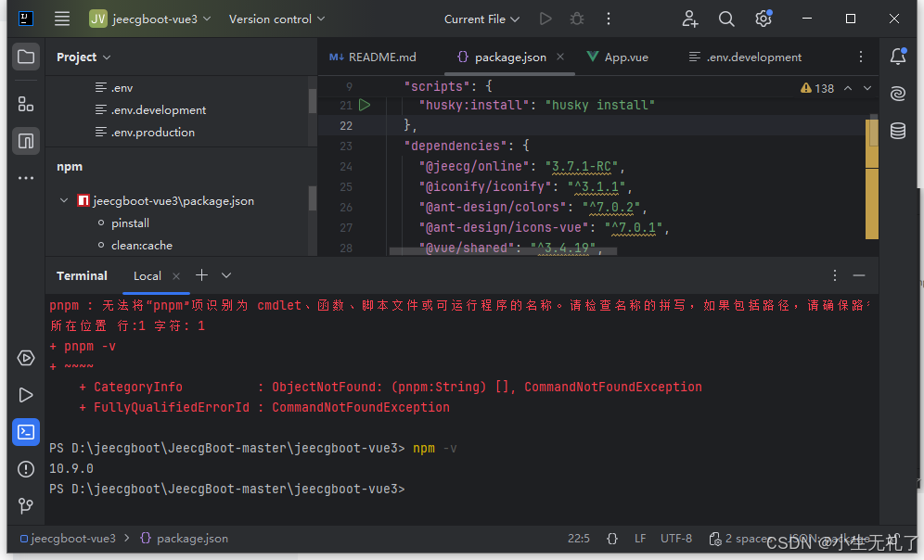Click the 22:5 caret position indicator
This screenshot has height=560, width=924.
pyautogui.click(x=579, y=539)
